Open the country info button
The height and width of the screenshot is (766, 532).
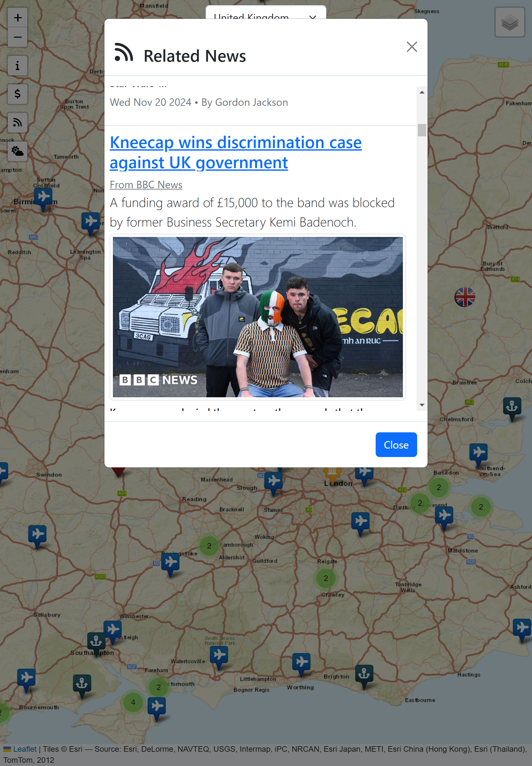coord(18,66)
